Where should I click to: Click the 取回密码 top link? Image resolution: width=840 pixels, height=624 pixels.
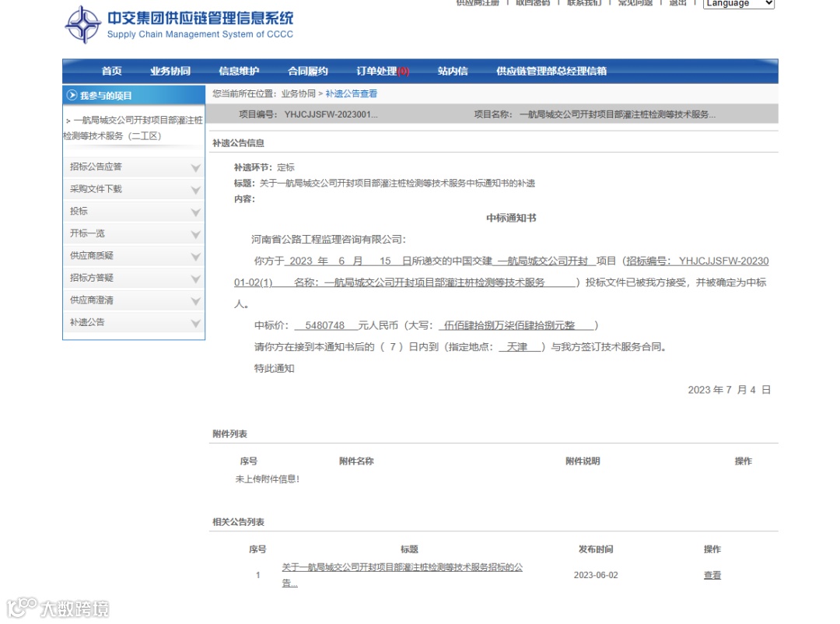(533, 2)
